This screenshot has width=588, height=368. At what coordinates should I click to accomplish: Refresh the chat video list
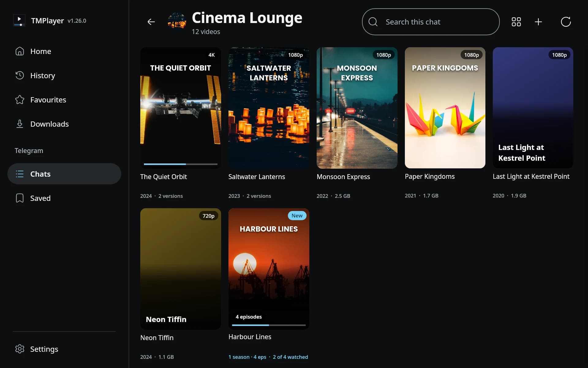[566, 22]
